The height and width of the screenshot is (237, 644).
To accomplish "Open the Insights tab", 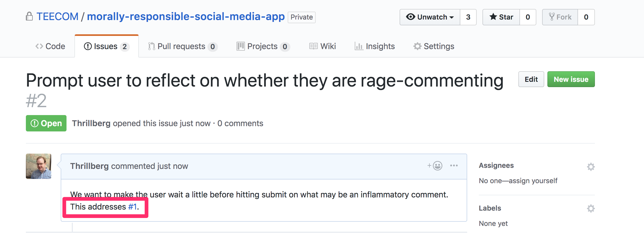I will (x=375, y=46).
